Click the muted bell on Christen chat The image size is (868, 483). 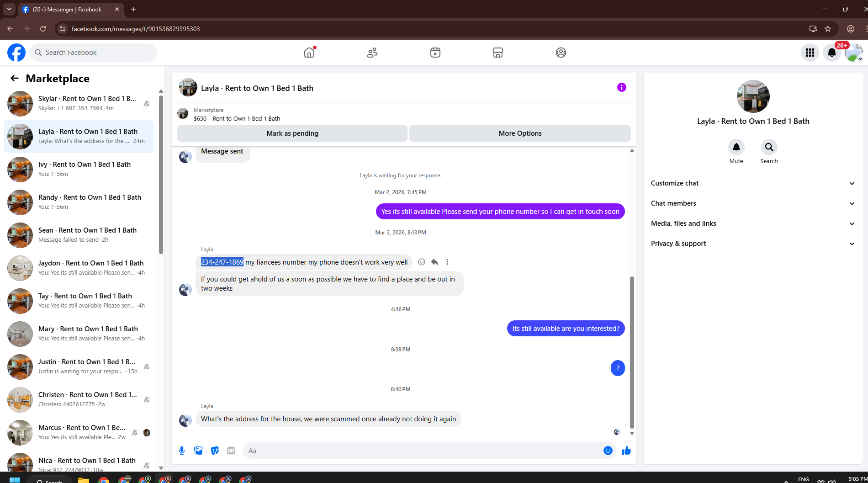(147, 400)
